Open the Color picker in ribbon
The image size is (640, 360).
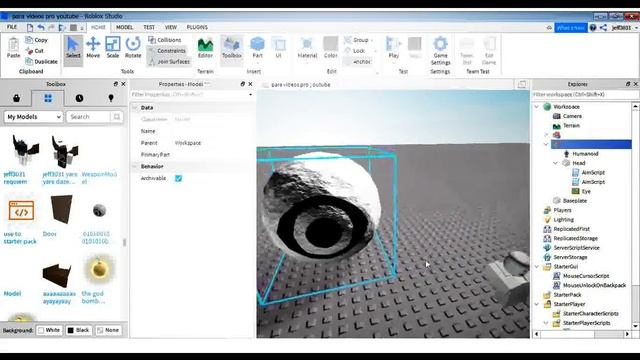(331, 48)
